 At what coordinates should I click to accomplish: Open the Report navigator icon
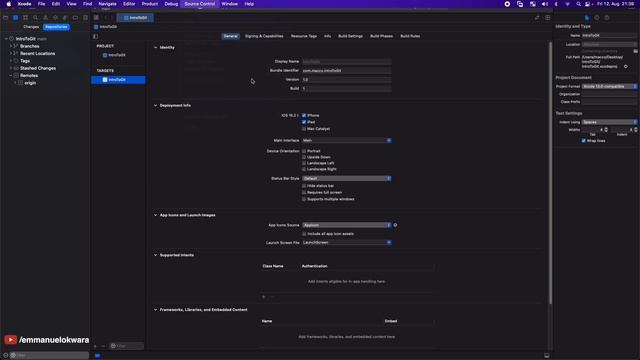coord(85,18)
